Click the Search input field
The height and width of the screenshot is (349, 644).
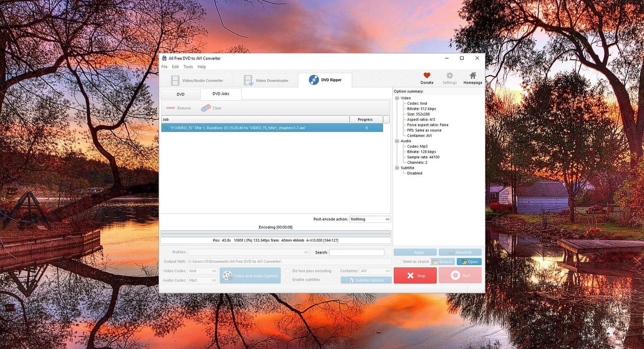click(356, 252)
